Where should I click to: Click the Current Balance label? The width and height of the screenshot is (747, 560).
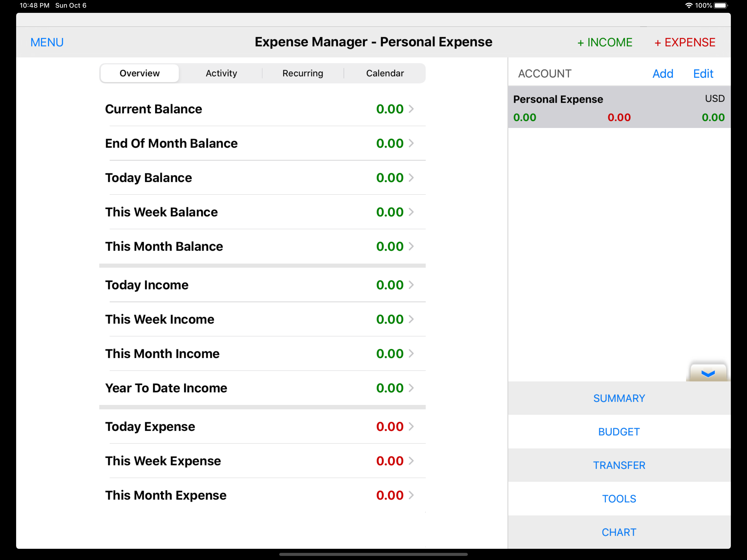(153, 109)
